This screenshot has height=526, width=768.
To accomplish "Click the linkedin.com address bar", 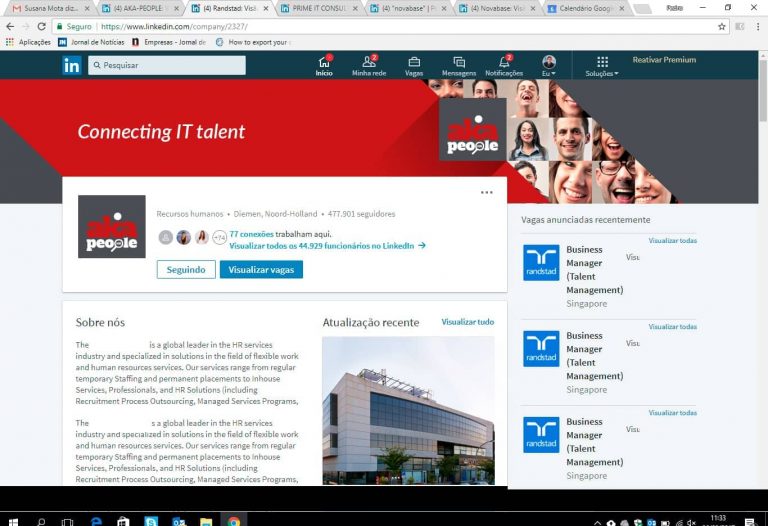I will (392, 26).
